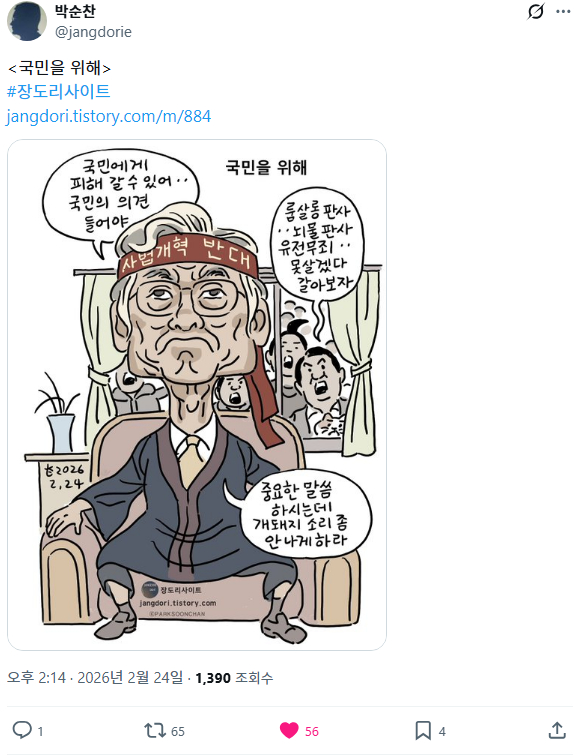
Task: Click the profile avatar picture
Action: coord(27,21)
